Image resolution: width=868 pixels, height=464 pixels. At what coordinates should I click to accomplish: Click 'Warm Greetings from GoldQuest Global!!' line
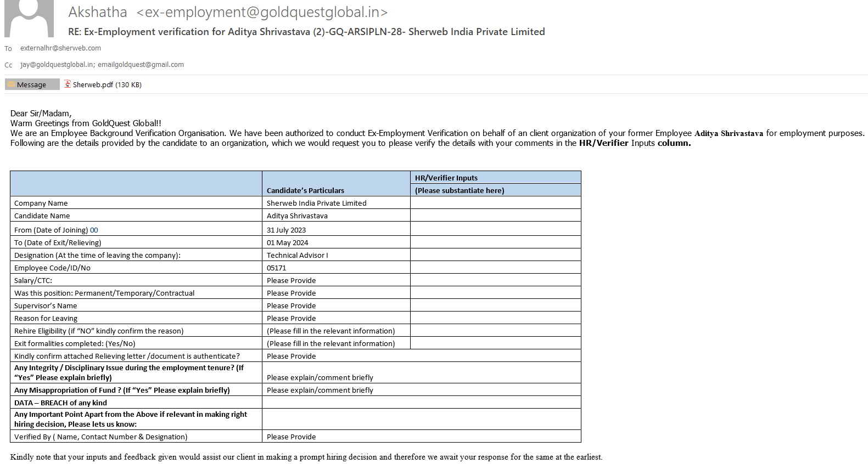[x=86, y=123]
